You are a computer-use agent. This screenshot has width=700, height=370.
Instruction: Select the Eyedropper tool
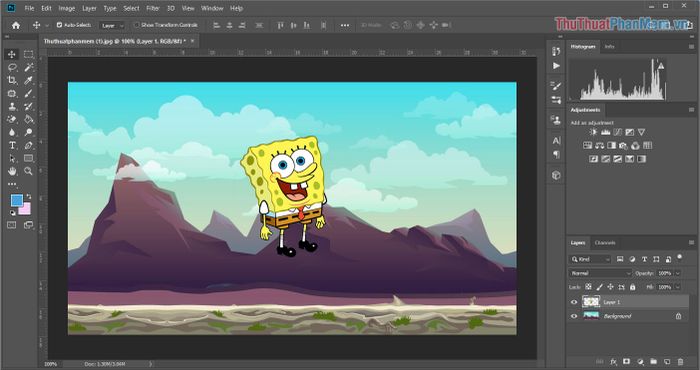[x=29, y=80]
